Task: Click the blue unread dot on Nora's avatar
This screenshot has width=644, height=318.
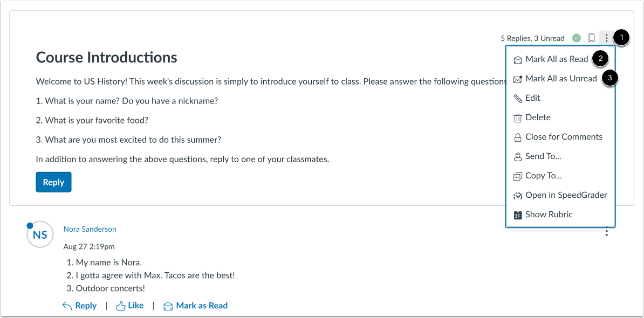Action: pos(30,226)
